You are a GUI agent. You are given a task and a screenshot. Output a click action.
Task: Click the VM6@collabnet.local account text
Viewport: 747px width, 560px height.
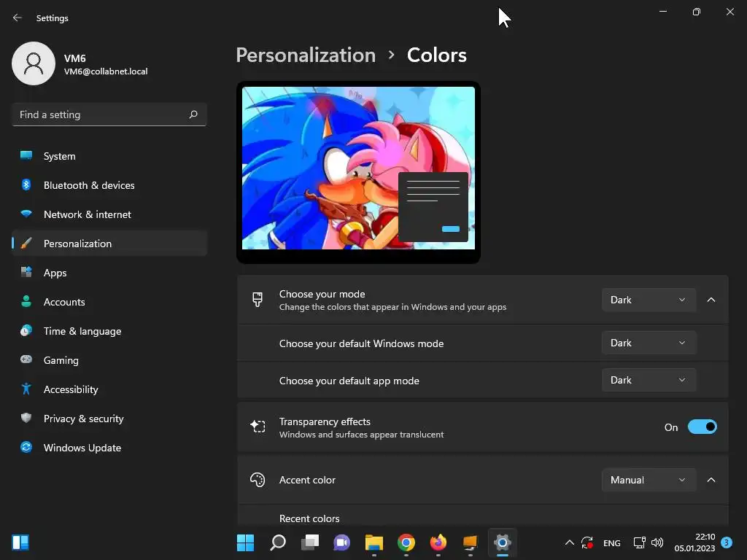106,71
